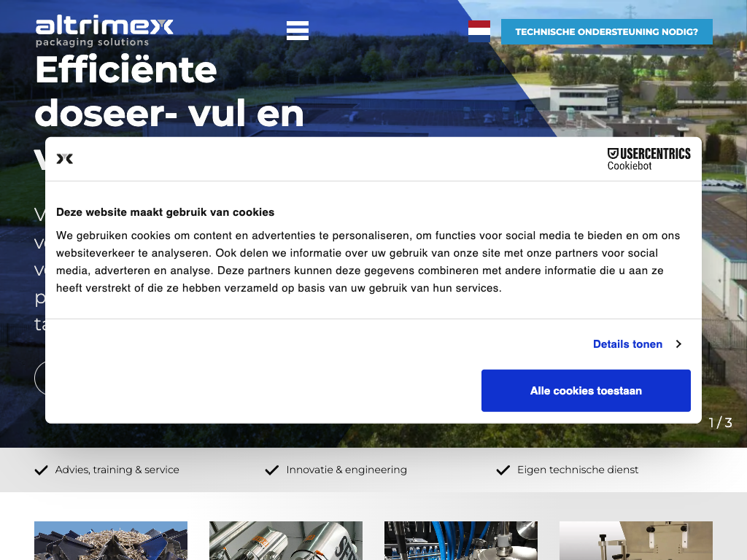Click the Efficiënte doseer- vul en headline
747x560 pixels.
[169, 93]
